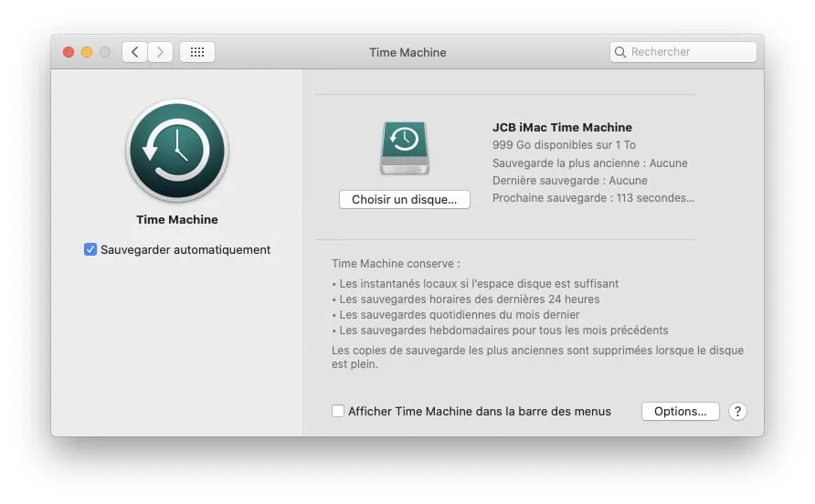815x504 pixels.
Task: Click Prochaine sauvegarde : 113 secondes text
Action: tap(593, 198)
